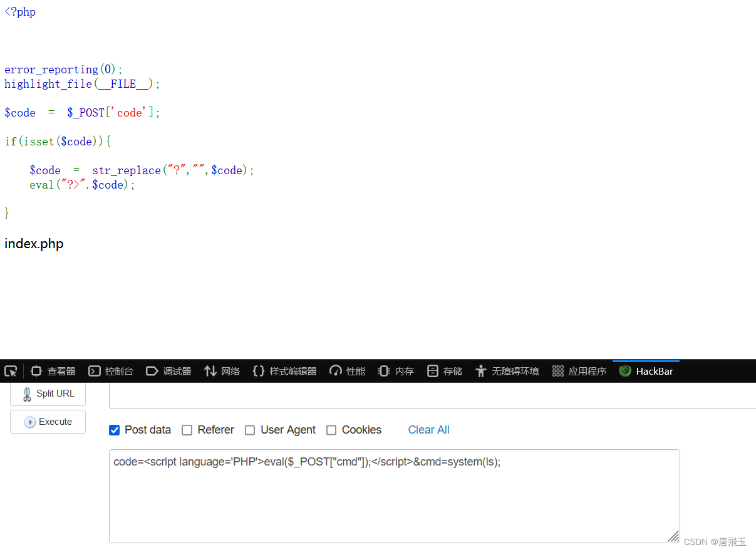Open the 无障碍环境 accessibility tab
The height and width of the screenshot is (552, 756).
507,371
